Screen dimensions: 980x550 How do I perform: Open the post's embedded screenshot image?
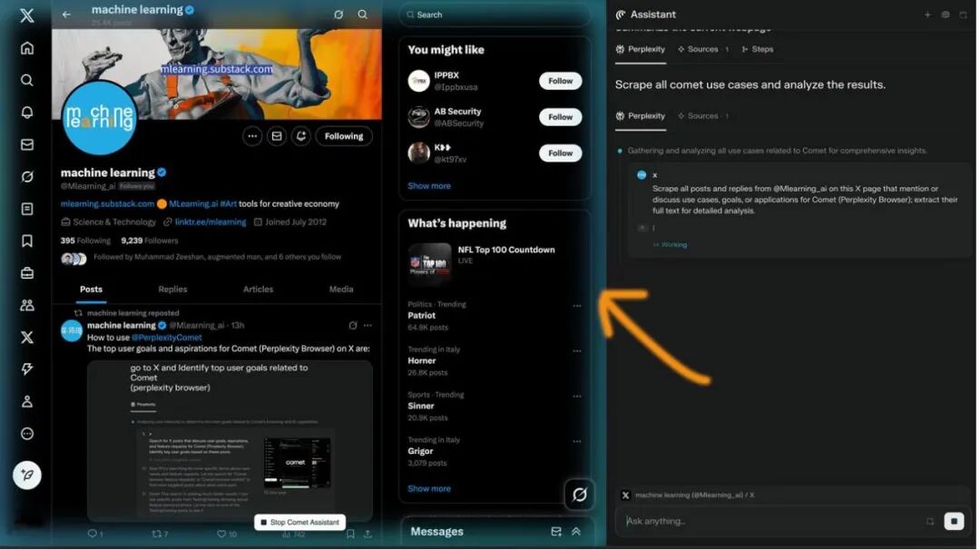click(230, 441)
